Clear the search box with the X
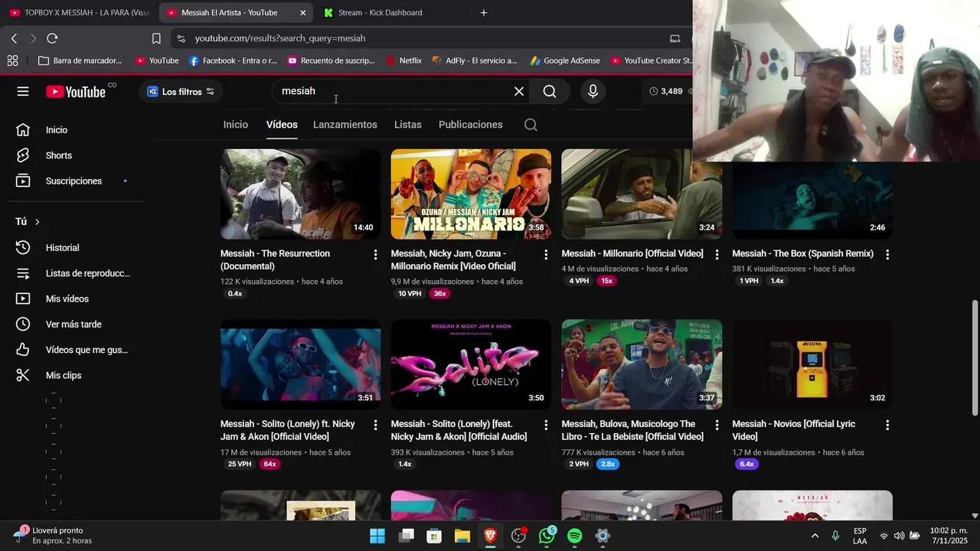This screenshot has width=980, height=551. click(x=519, y=92)
